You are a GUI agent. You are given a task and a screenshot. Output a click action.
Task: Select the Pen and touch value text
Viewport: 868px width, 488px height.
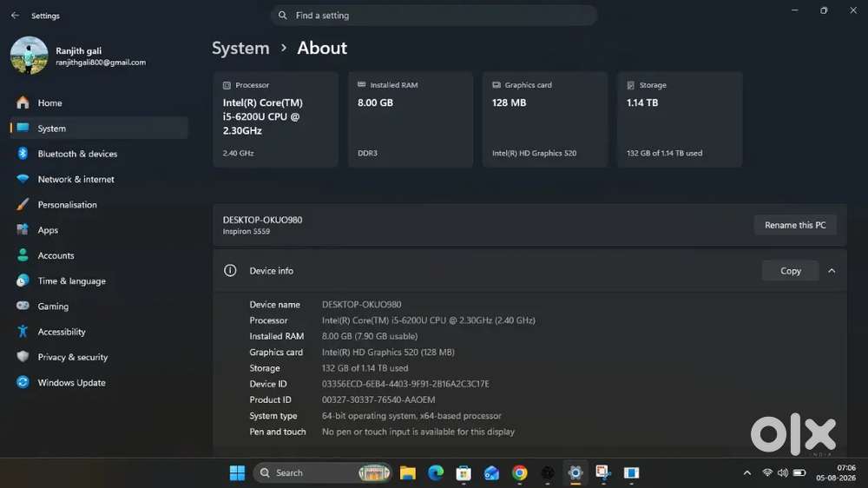(x=418, y=432)
